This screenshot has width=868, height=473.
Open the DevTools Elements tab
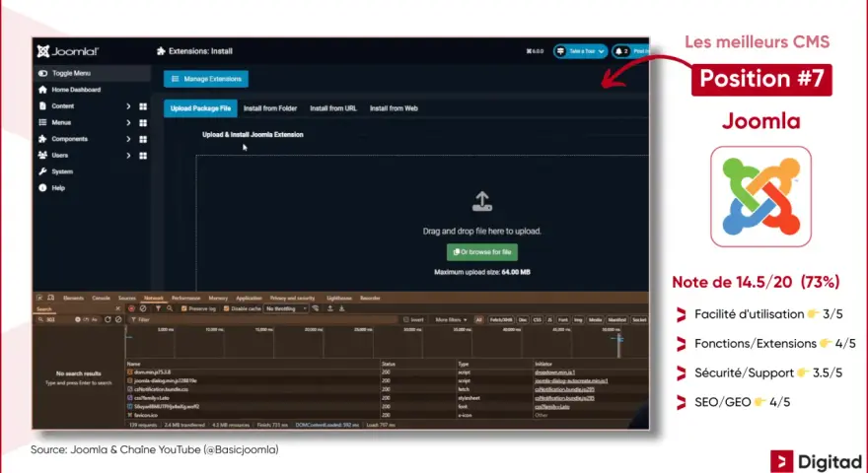point(73,299)
